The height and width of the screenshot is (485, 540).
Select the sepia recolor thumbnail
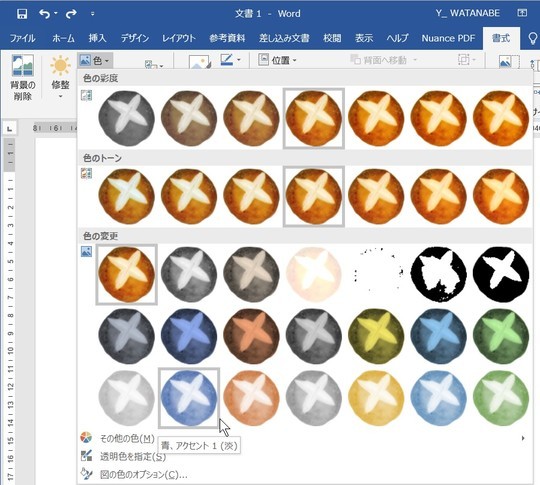251,275
